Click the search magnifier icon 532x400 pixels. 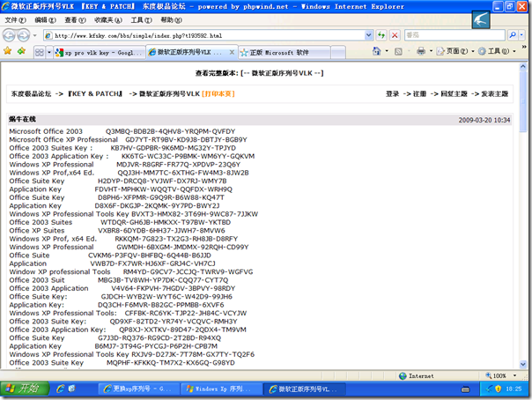[513, 35]
